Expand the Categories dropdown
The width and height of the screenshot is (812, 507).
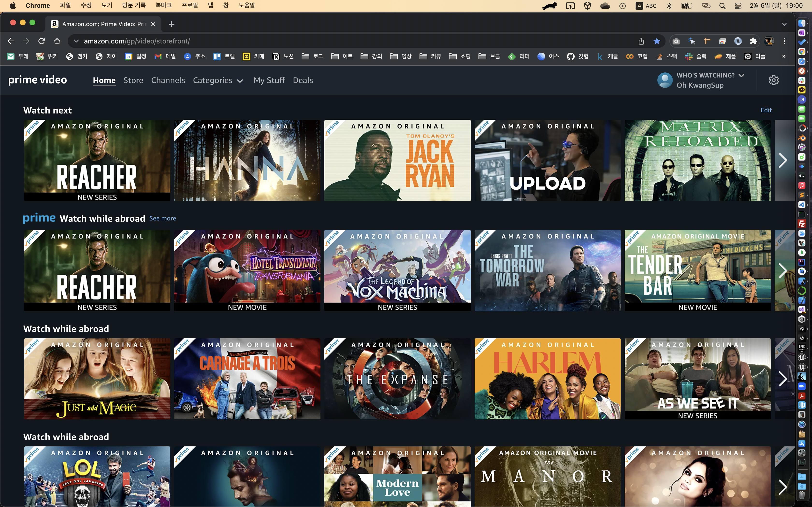pyautogui.click(x=218, y=80)
